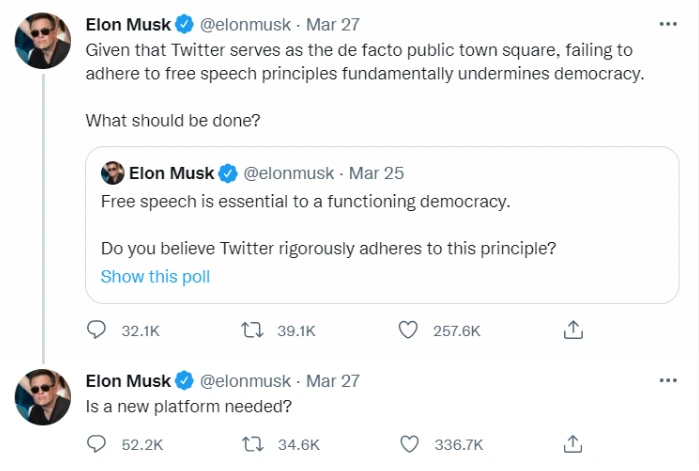The width and height of the screenshot is (699, 471).
Task: Share the 'Is a new platform needed?' tweet
Action: click(x=573, y=444)
